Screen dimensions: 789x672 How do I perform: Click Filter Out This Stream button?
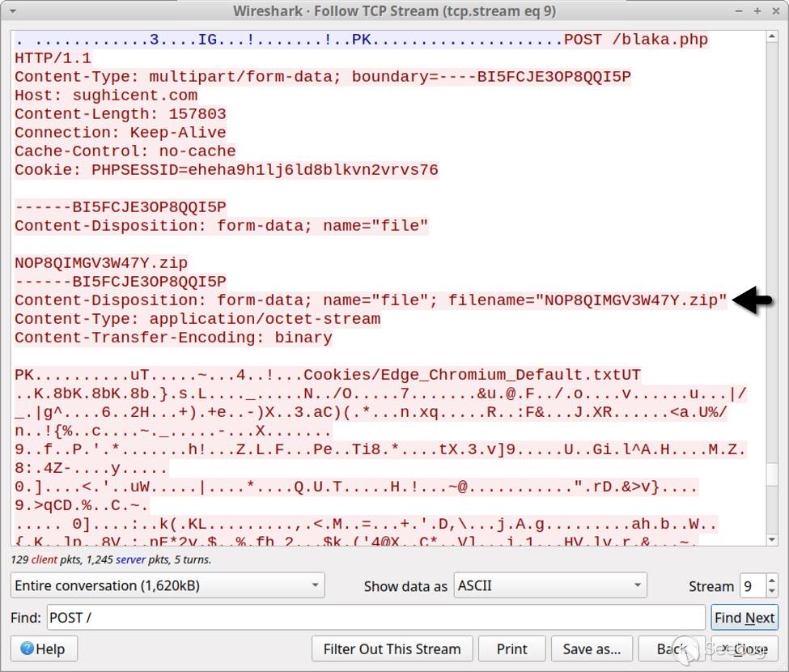tap(392, 649)
